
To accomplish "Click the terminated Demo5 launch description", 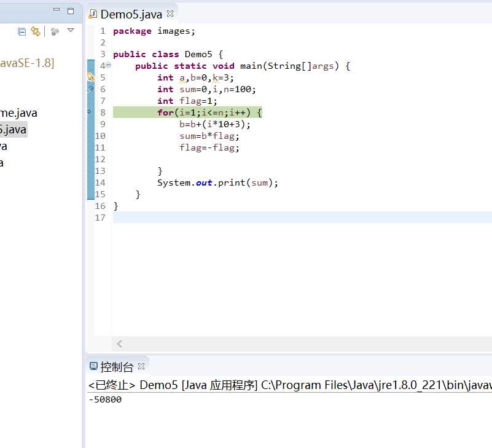I will [290, 385].
